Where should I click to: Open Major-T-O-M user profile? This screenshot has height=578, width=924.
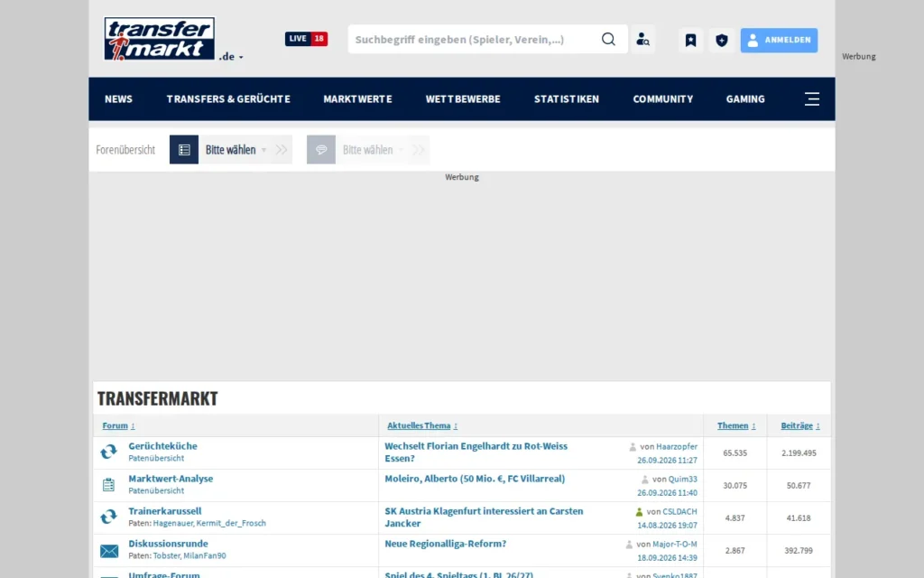coord(675,545)
